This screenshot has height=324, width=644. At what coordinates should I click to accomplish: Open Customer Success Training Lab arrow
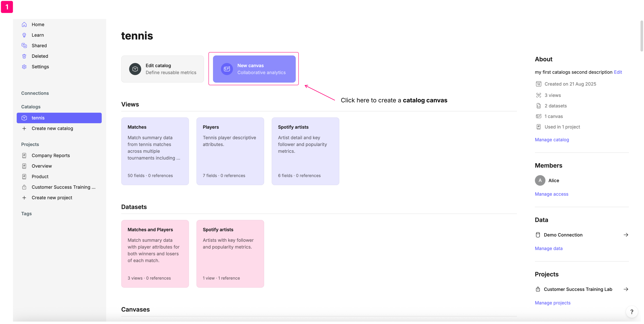626,289
